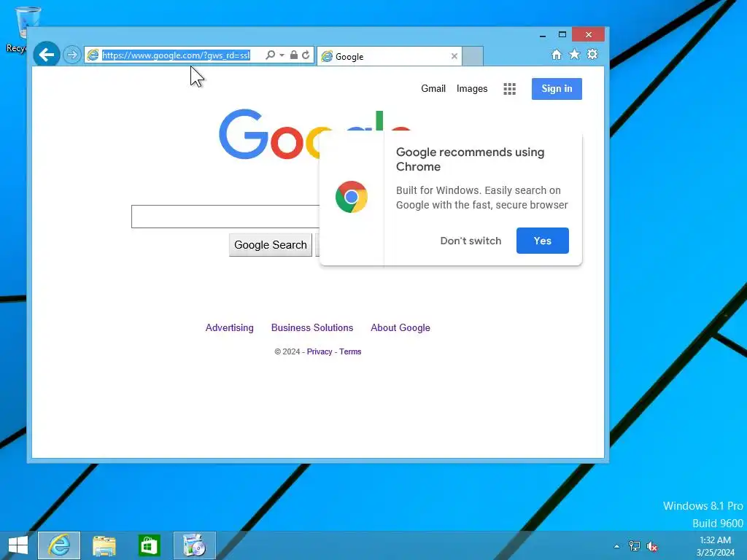Open the network status tray icon
The height and width of the screenshot is (560, 747).
[634, 546]
